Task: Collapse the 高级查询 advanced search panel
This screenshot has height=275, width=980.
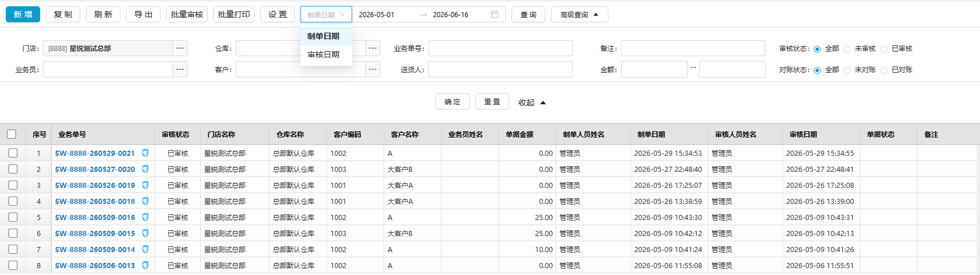Action: tap(579, 14)
